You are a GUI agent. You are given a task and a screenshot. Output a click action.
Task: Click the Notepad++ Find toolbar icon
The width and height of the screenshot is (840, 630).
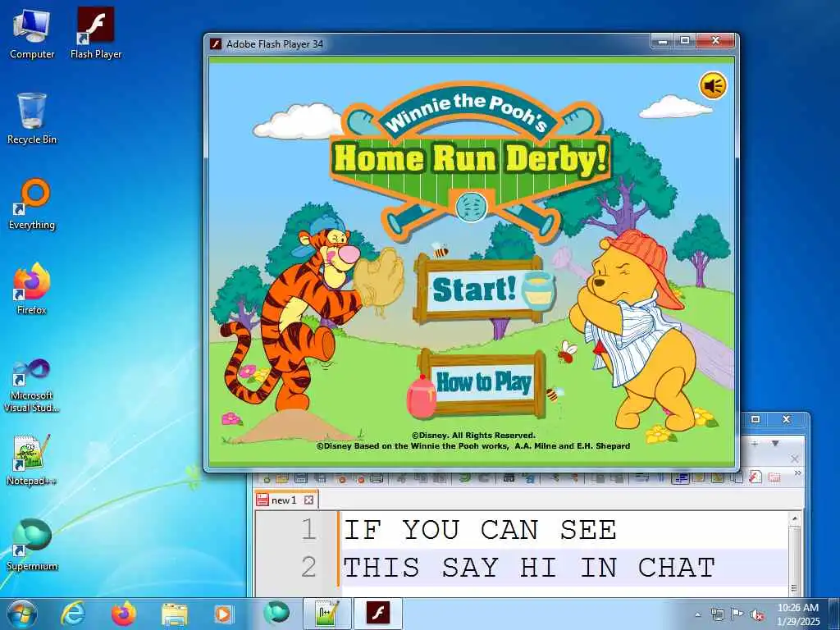pyautogui.click(x=509, y=477)
